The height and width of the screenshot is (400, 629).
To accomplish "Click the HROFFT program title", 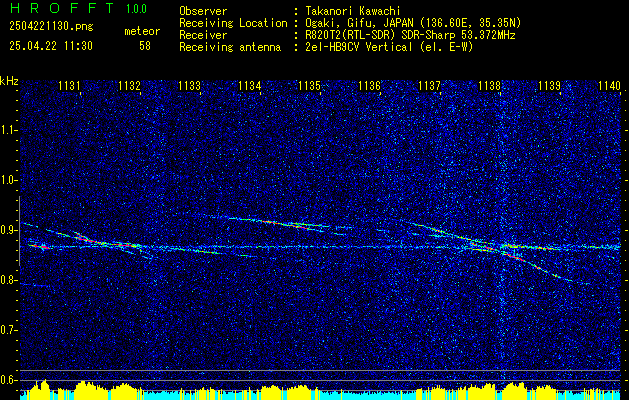I will click(x=62, y=8).
